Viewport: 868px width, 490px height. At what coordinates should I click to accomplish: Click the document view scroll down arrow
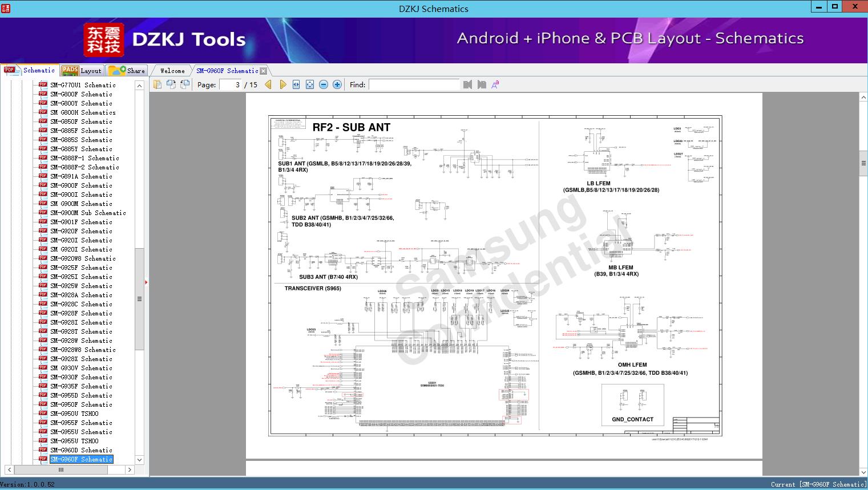tap(863, 472)
